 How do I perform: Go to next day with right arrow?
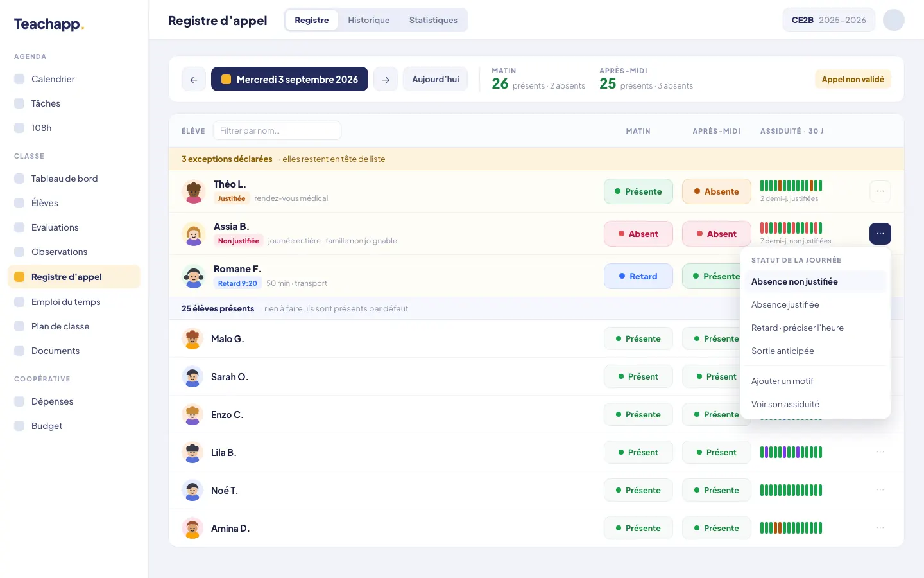(x=386, y=79)
